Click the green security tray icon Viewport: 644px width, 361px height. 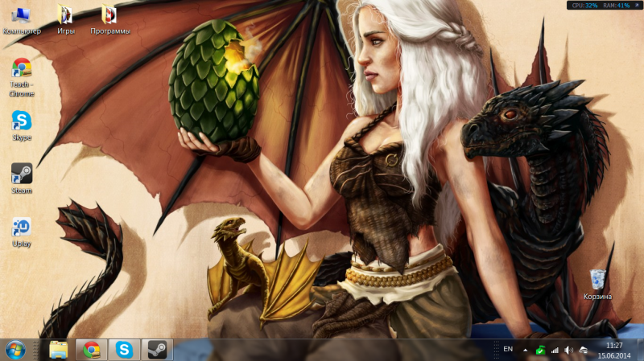click(x=540, y=350)
